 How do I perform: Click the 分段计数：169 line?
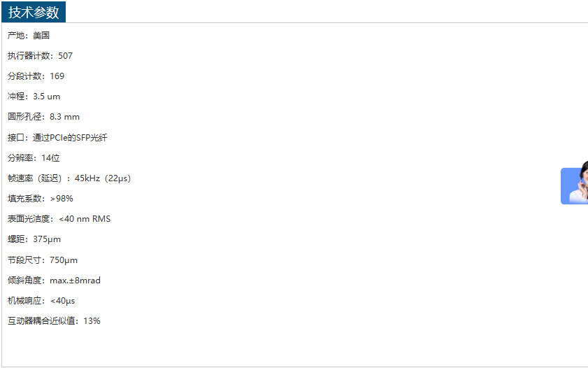click(x=36, y=76)
